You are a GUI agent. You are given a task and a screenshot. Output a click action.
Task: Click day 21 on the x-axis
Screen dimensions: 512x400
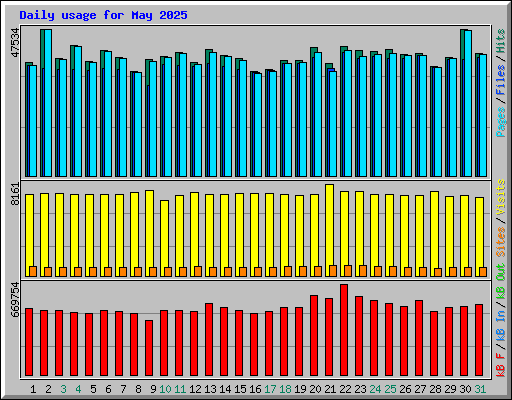pos(330,389)
